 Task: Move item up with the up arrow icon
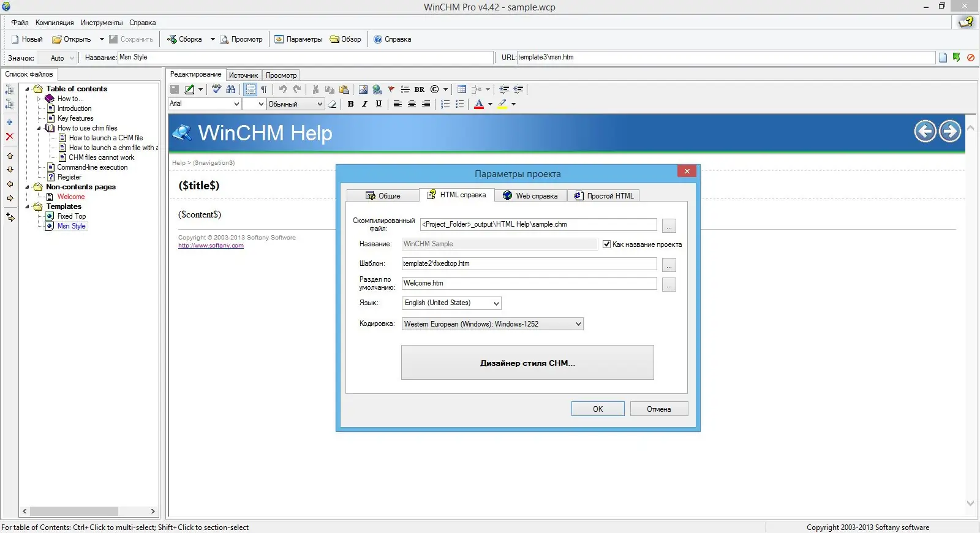(10, 156)
